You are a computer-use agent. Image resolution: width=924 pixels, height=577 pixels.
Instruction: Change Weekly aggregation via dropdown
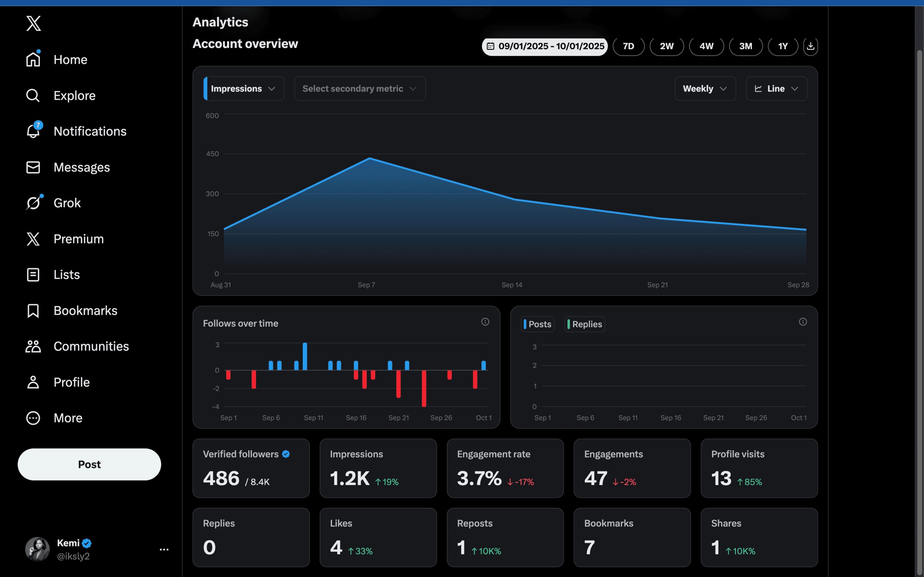pyautogui.click(x=705, y=88)
